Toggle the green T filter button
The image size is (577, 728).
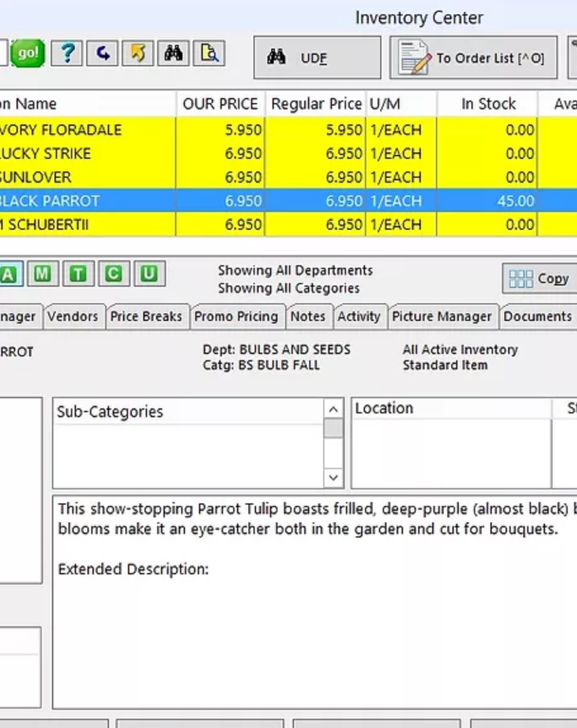pyautogui.click(x=78, y=274)
